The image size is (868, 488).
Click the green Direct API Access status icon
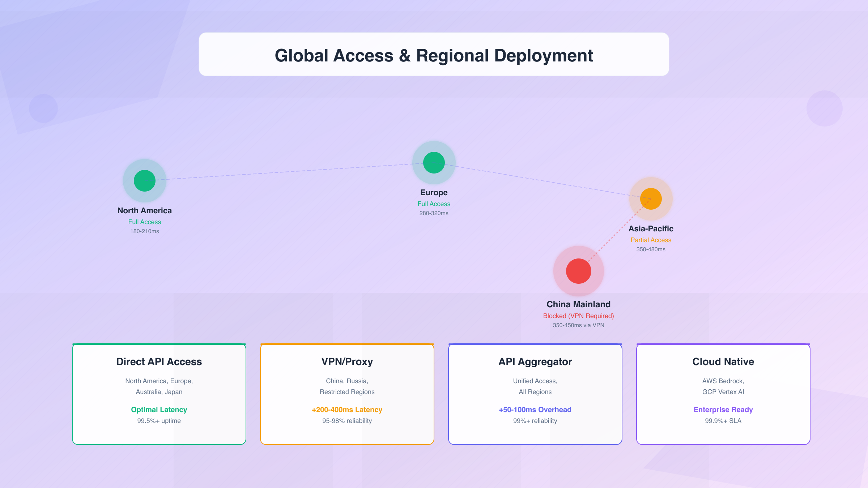click(x=144, y=181)
